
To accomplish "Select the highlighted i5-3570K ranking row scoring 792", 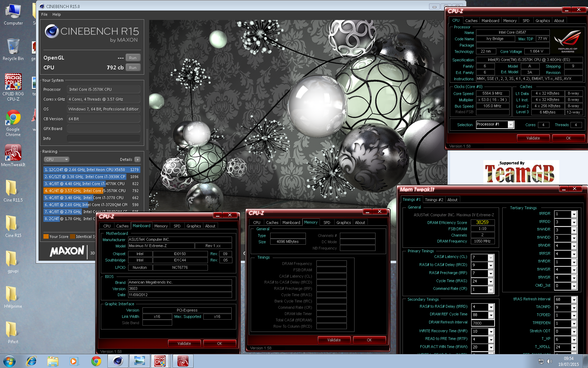I will 92,191.
